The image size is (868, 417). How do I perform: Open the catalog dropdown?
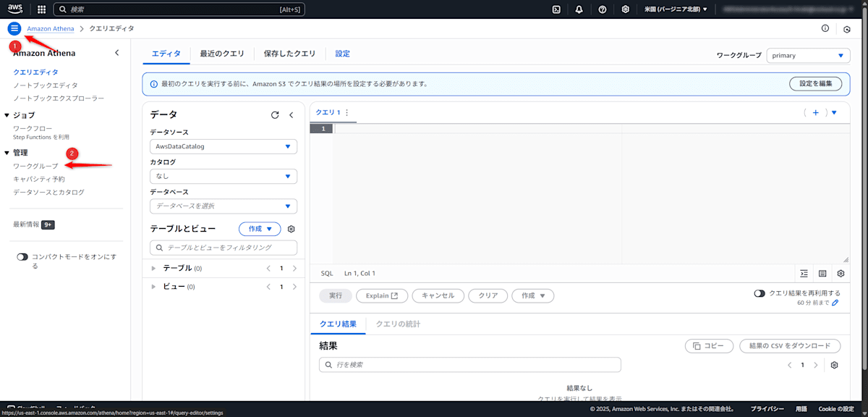(223, 176)
